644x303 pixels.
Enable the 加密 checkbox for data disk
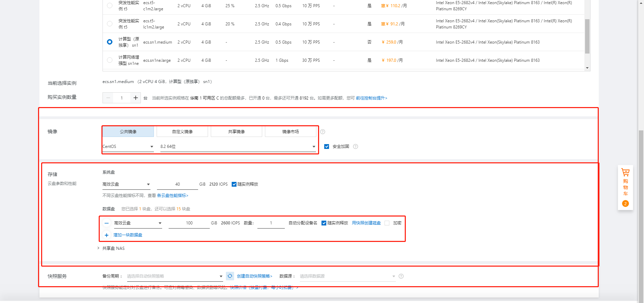[387, 223]
